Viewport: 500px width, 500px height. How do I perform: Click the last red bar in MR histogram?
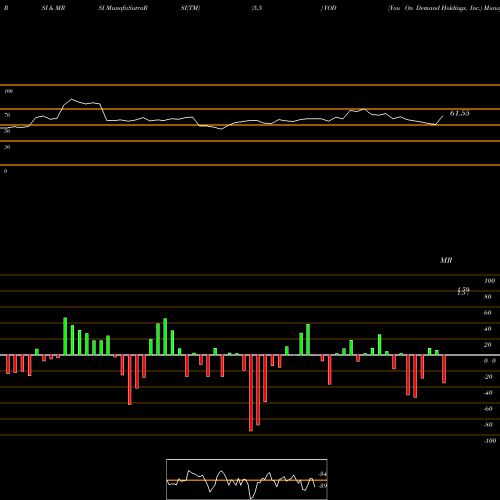pos(444,369)
